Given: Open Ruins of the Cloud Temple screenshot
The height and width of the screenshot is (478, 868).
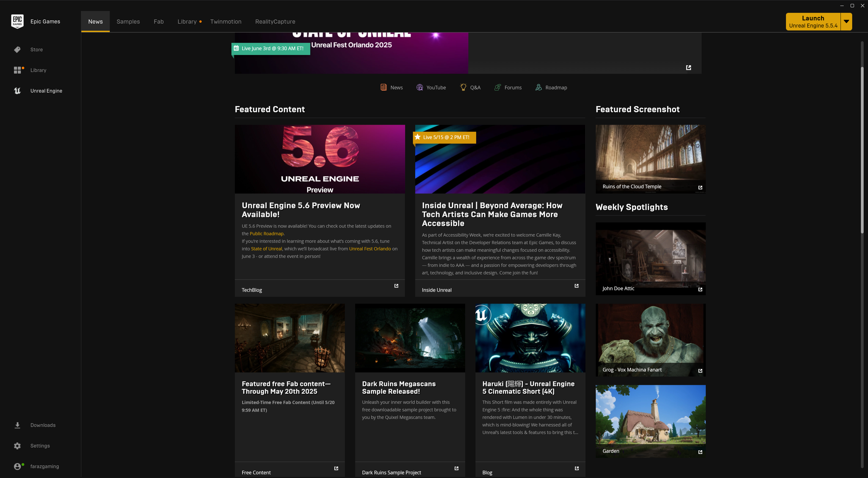Looking at the screenshot, I should pos(650,155).
